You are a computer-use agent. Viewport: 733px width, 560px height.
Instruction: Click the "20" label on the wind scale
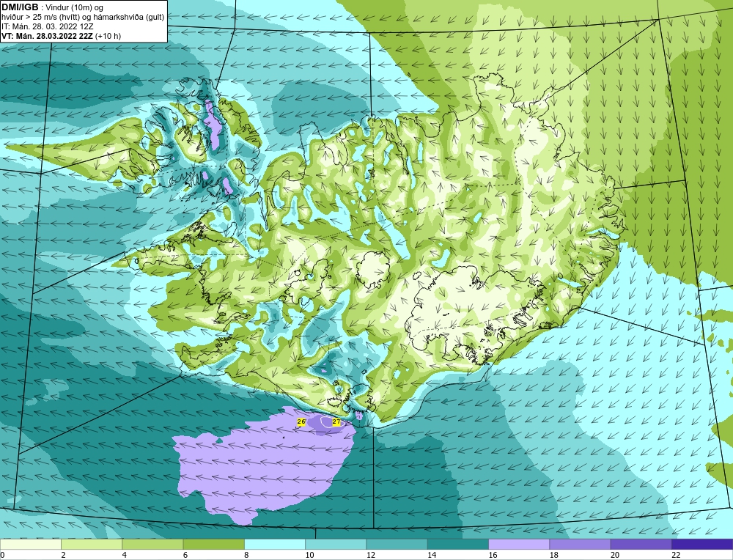click(614, 555)
